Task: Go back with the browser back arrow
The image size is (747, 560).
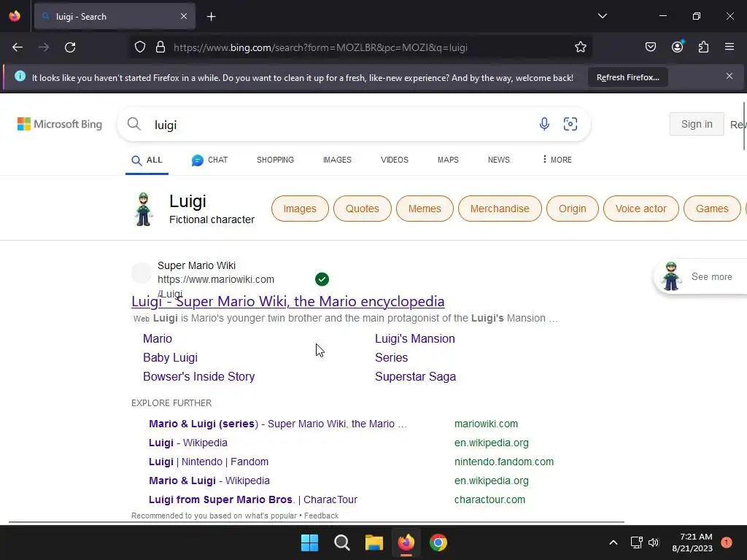Action: click(18, 47)
